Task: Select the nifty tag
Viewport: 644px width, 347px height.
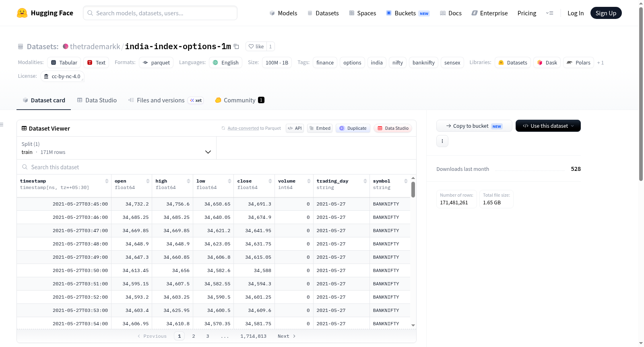Action: coord(398,62)
